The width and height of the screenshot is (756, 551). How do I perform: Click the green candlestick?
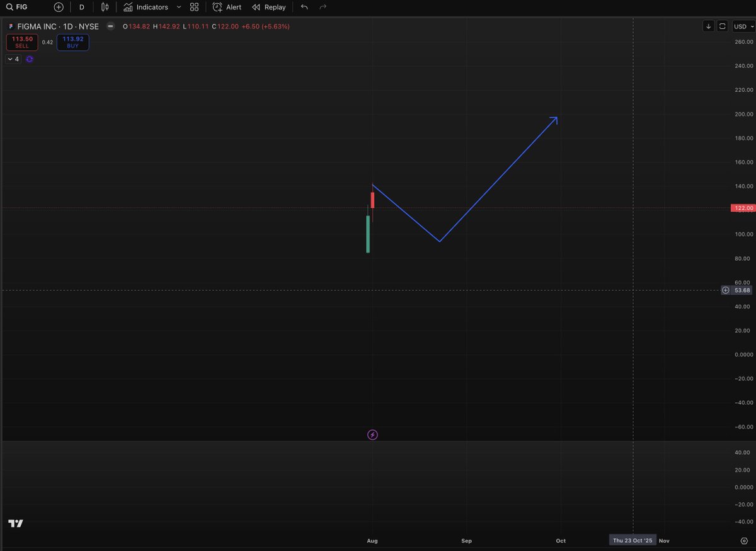click(x=368, y=234)
